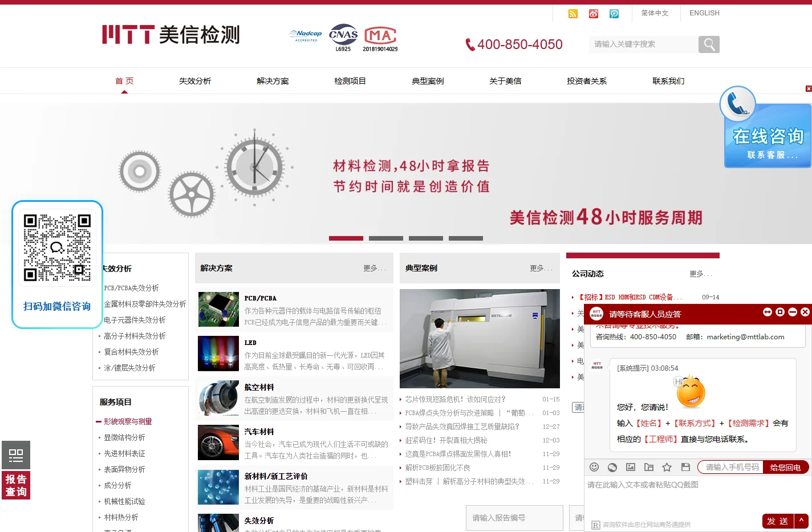Click the send file folder icon in chat
The width and height of the screenshot is (812, 532).
pyautogui.click(x=649, y=467)
